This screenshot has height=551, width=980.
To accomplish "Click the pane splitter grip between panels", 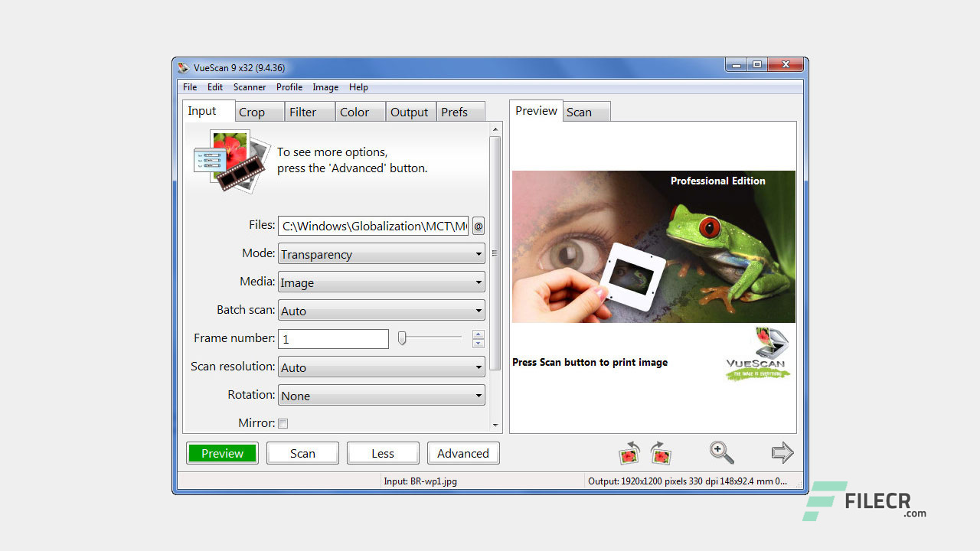I will pyautogui.click(x=495, y=253).
